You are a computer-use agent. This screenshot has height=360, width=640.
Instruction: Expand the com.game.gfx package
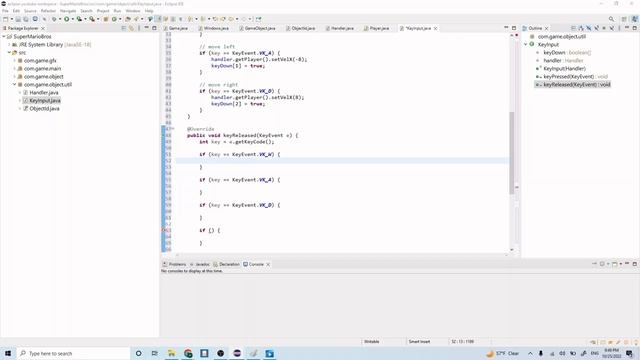(x=15, y=60)
